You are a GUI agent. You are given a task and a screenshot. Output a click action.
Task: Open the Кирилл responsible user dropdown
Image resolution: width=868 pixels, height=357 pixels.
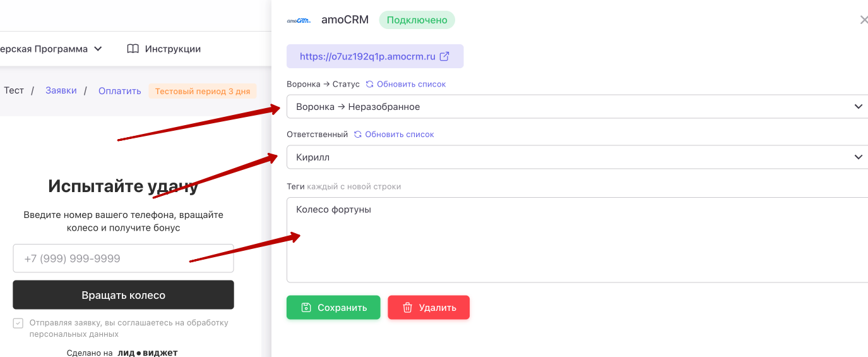[x=577, y=157]
